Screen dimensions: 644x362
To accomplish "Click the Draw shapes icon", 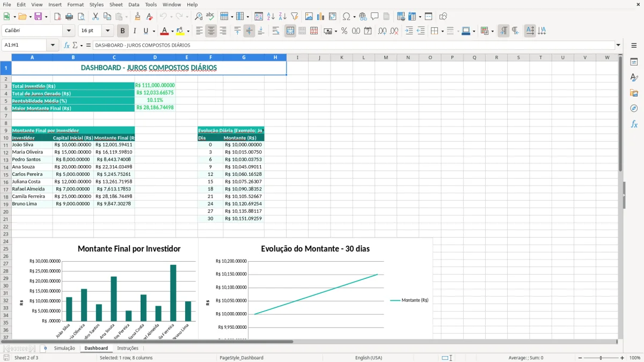I will tap(443, 17).
